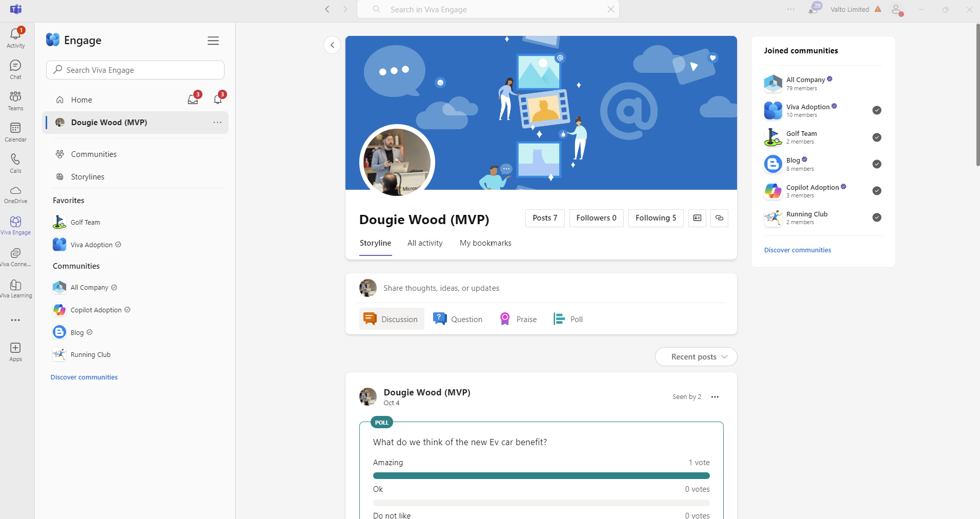This screenshot has height=519, width=980.
Task: Open Copilot Adoption in sidebar Communities
Action: tap(91, 310)
